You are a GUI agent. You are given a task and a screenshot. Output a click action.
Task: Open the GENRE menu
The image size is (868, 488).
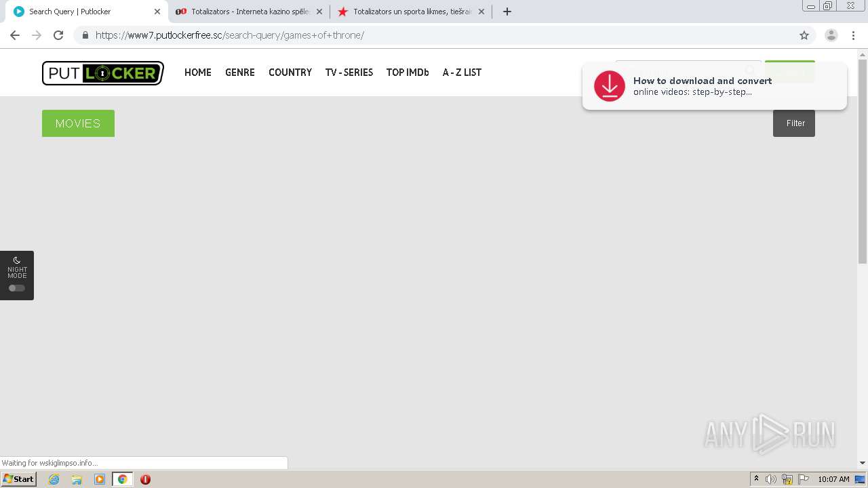(240, 73)
